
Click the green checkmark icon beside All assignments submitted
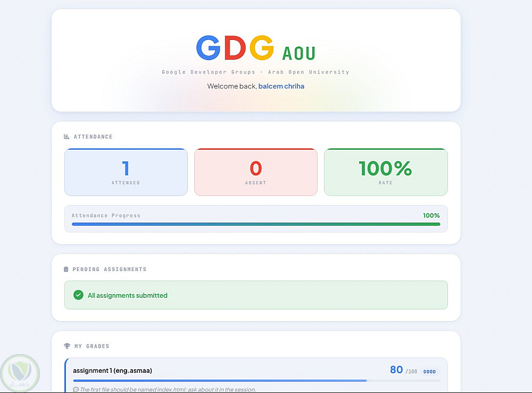pyautogui.click(x=78, y=295)
